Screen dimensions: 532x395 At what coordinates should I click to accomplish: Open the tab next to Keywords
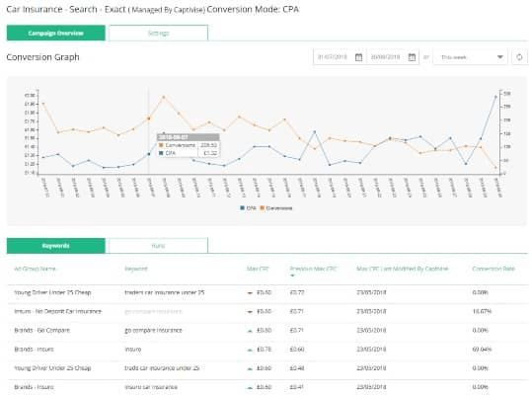158,246
